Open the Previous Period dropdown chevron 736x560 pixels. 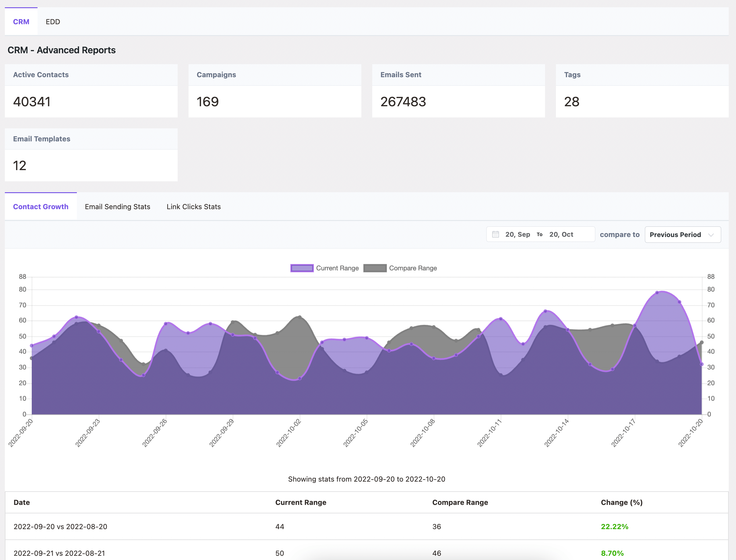point(711,235)
